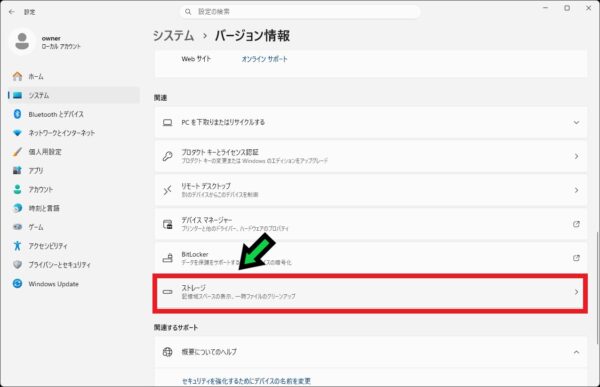The width and height of the screenshot is (600, 387).
Task: Collapse 概要についてのヘルプ section chevron
Action: pyautogui.click(x=576, y=352)
